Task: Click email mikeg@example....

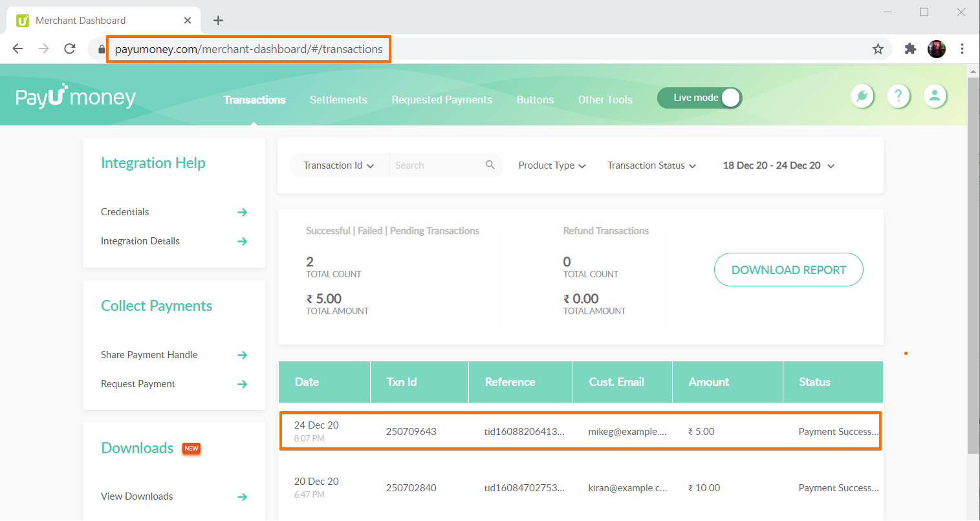Action: click(627, 432)
